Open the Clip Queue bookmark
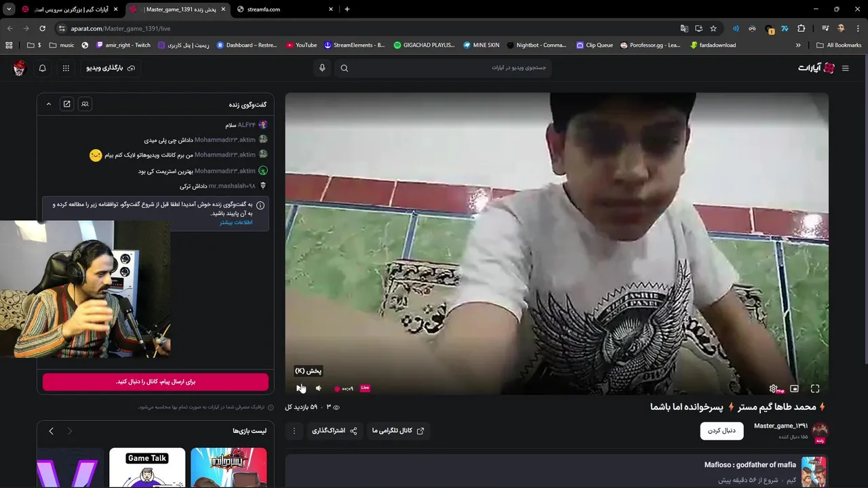The height and width of the screenshot is (488, 868). 595,45
